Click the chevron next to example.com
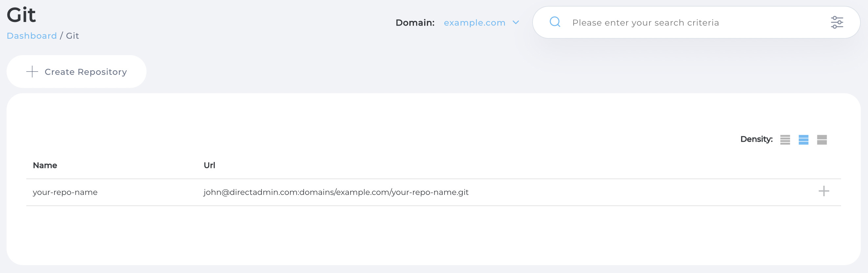 [x=515, y=23]
